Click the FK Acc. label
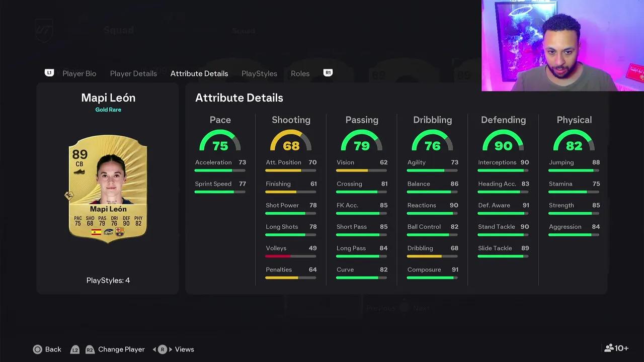 [x=347, y=205]
